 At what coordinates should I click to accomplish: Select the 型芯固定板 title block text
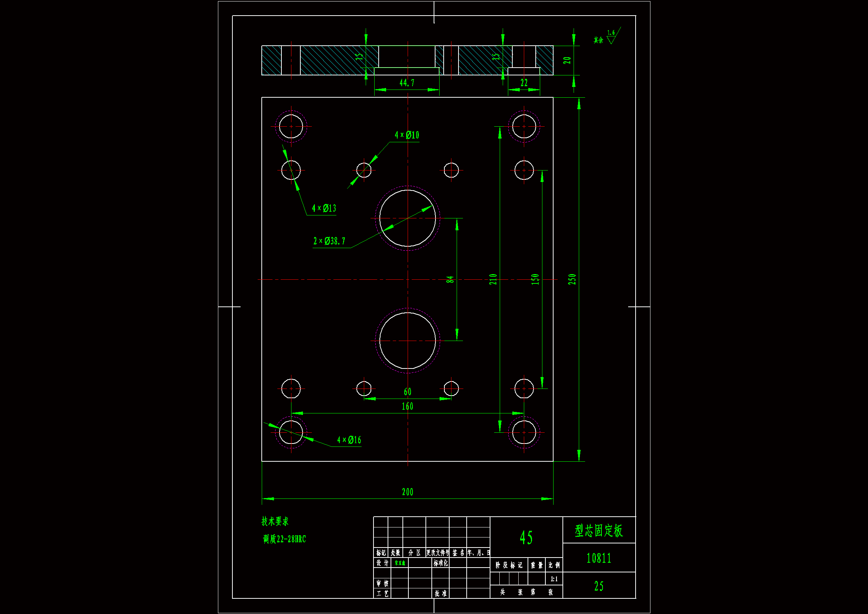pyautogui.click(x=598, y=530)
